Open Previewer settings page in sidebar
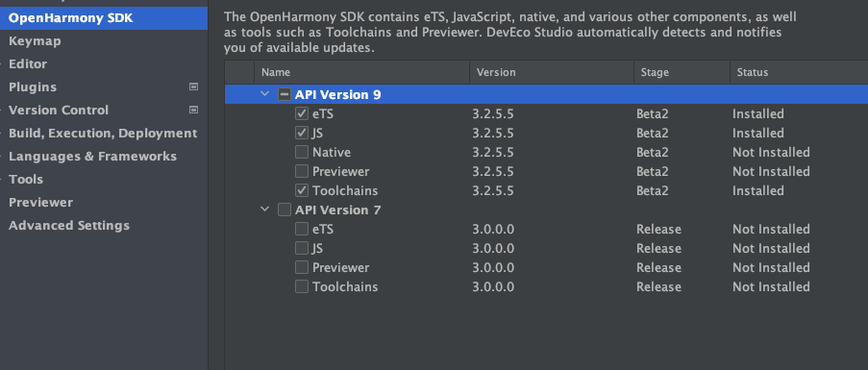 click(x=40, y=203)
